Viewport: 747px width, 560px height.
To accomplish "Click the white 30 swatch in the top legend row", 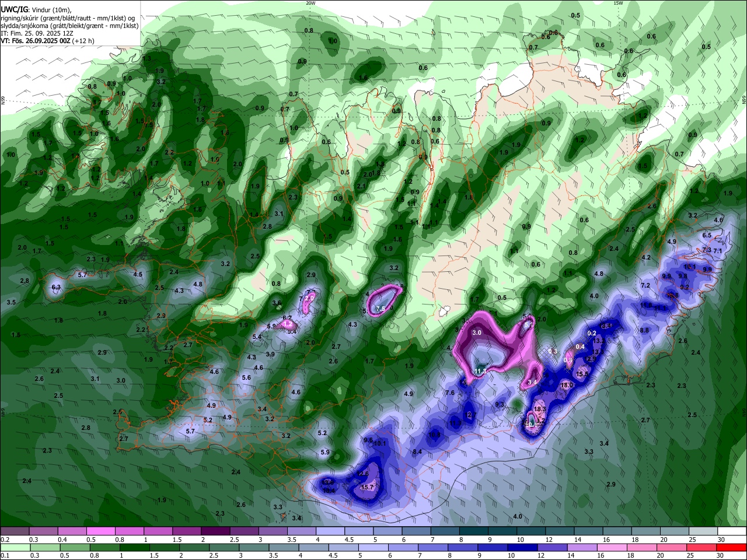I will pos(731,531).
